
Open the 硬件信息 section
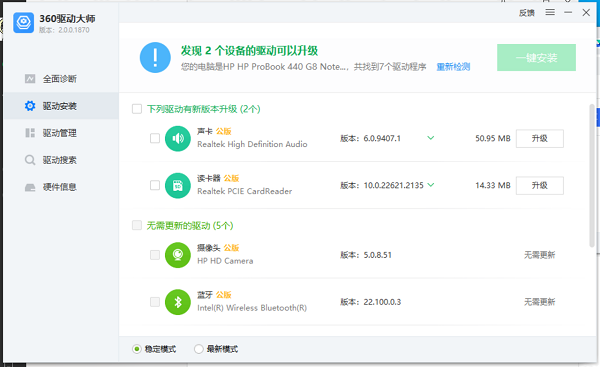pyautogui.click(x=61, y=187)
